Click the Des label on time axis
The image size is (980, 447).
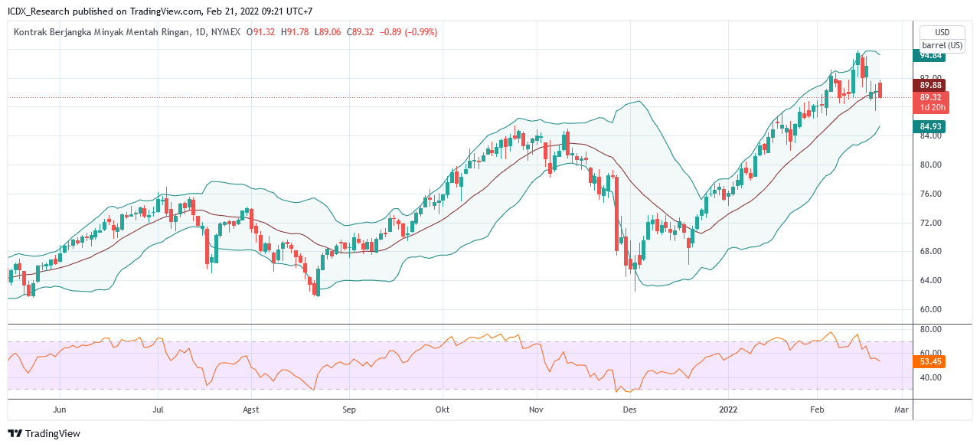629,409
